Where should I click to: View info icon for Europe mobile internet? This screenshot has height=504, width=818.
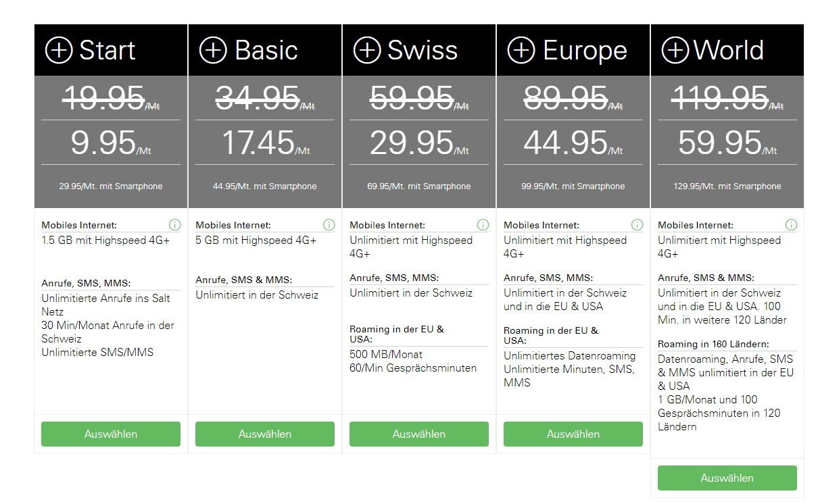point(637,225)
